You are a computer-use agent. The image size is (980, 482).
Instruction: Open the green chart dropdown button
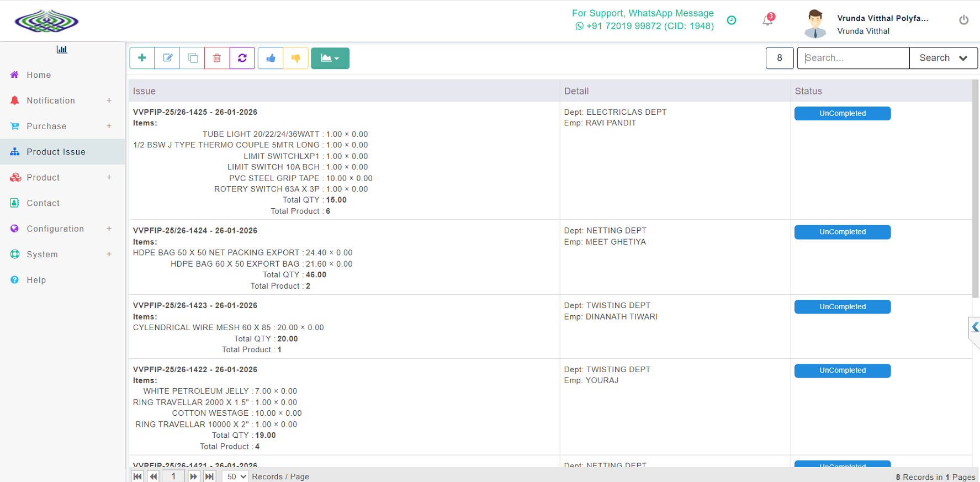click(330, 58)
